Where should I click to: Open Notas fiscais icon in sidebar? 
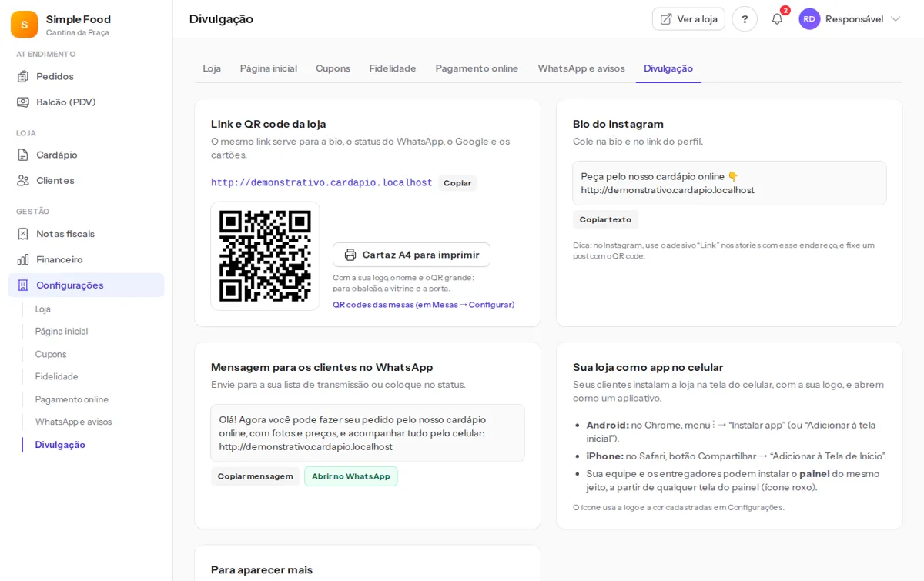23,233
